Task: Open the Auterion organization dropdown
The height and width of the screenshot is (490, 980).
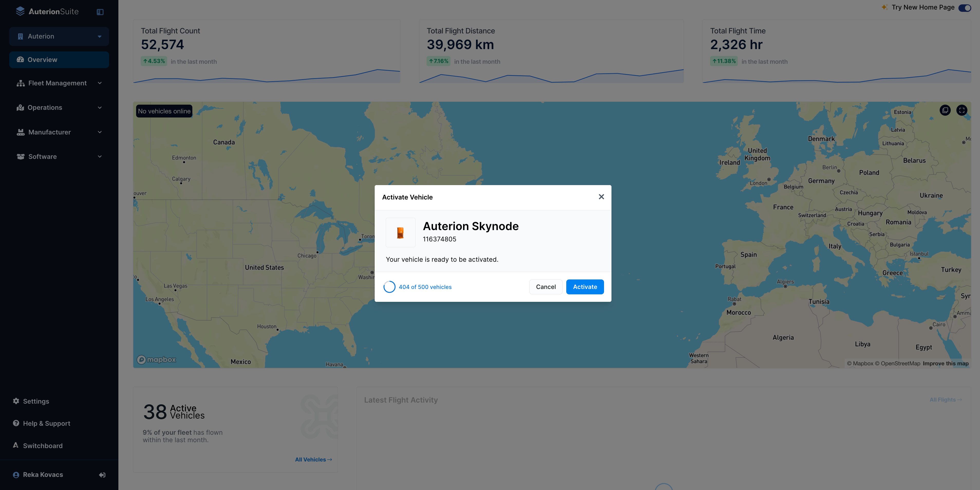Action: 59,37
